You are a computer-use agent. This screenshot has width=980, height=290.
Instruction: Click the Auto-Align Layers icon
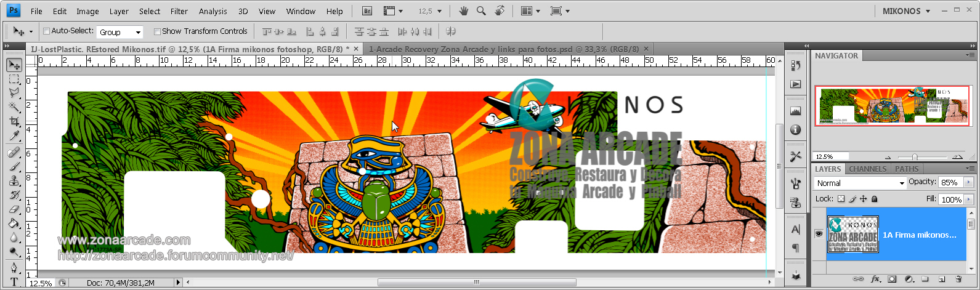tap(450, 31)
